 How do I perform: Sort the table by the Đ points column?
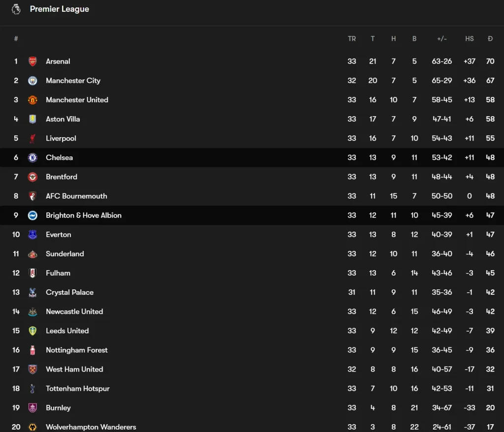pyautogui.click(x=490, y=38)
